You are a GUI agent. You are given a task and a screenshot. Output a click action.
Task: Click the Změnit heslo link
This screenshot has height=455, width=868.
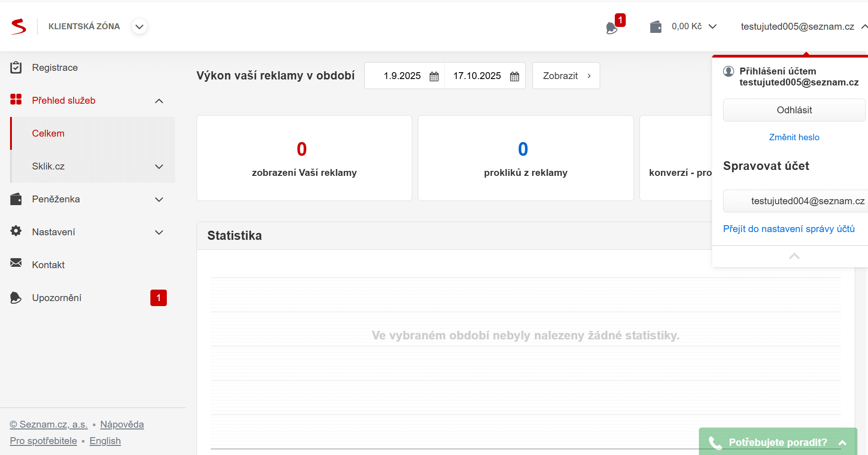(x=794, y=138)
